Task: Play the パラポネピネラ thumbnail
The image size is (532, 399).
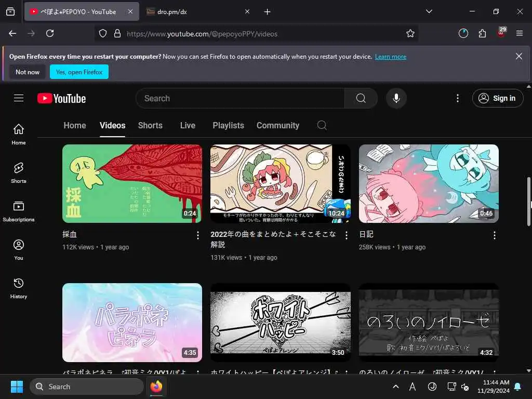Action: click(132, 323)
